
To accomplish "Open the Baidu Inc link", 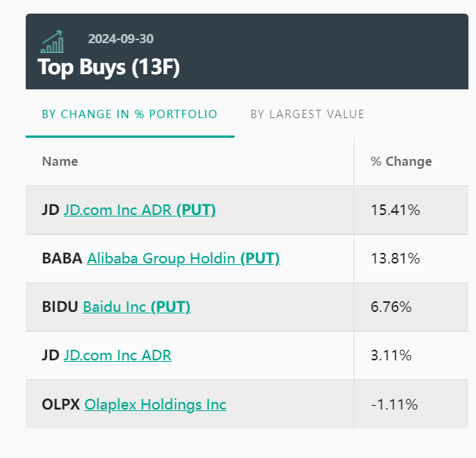I will [115, 307].
